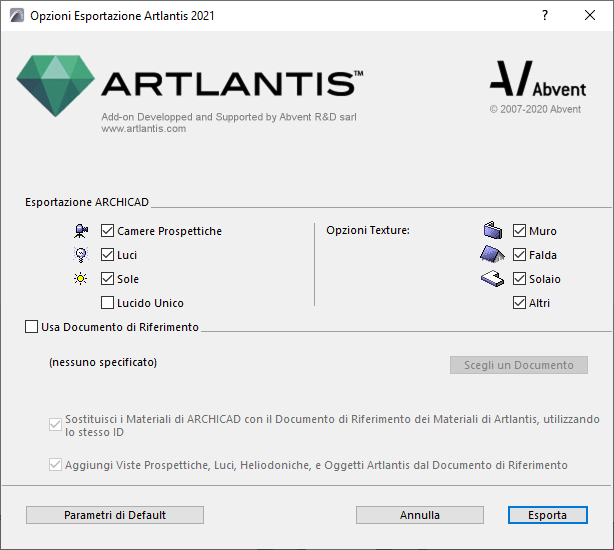Click the (nessuno specificato) text
The height and width of the screenshot is (550, 614).
103,362
